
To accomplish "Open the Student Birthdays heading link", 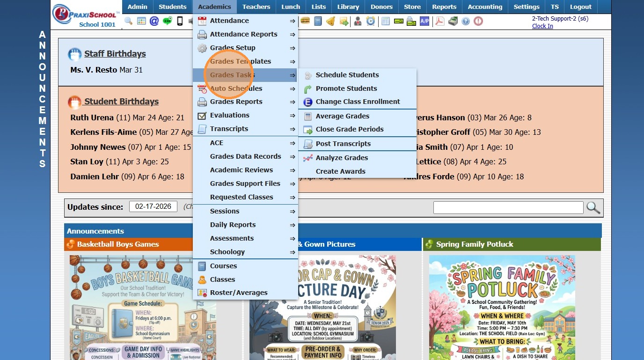I will point(122,102).
